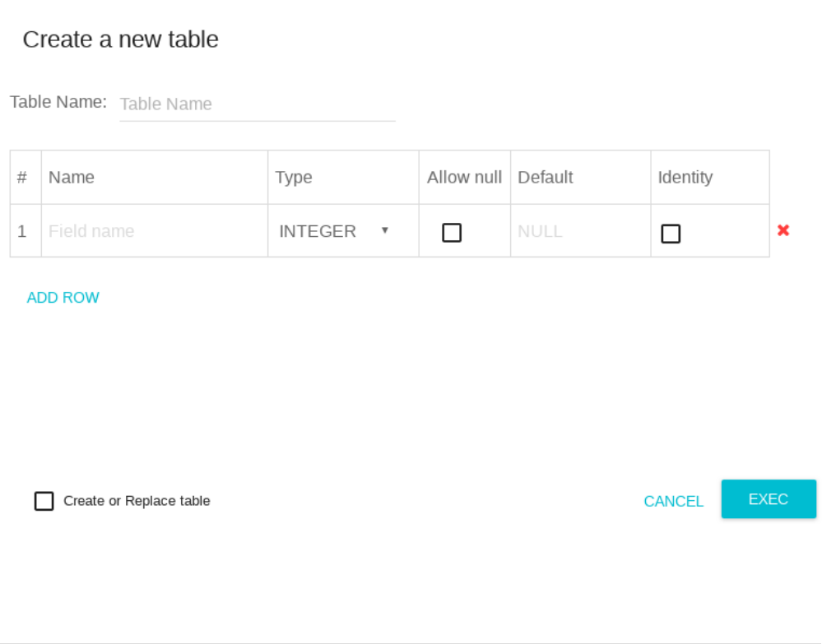Click the # column header
The width and height of the screenshot is (822, 644).
point(22,178)
